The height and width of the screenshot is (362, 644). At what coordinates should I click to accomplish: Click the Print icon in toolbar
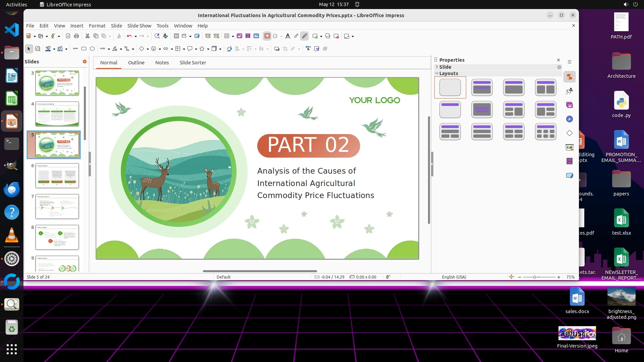tap(76, 36)
